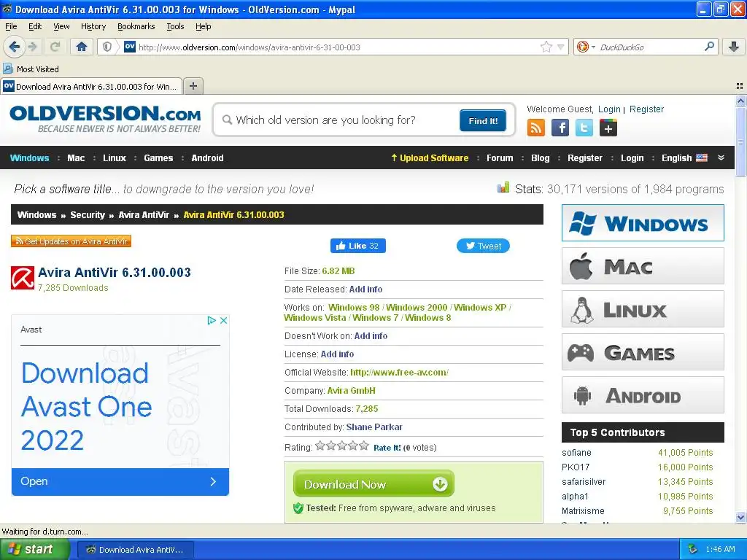This screenshot has width=747, height=560.
Task: Click the Find It! button
Action: (x=483, y=120)
